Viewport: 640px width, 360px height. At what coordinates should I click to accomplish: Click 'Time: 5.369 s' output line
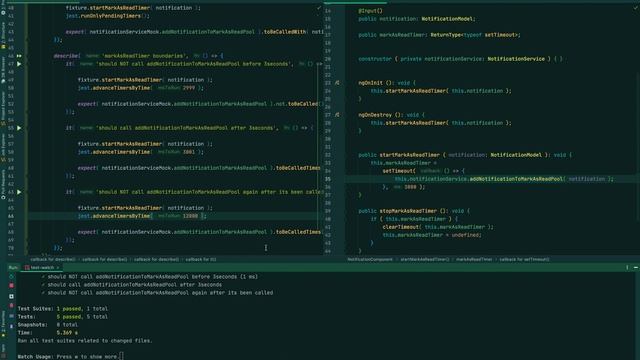pyautogui.click(x=48, y=333)
